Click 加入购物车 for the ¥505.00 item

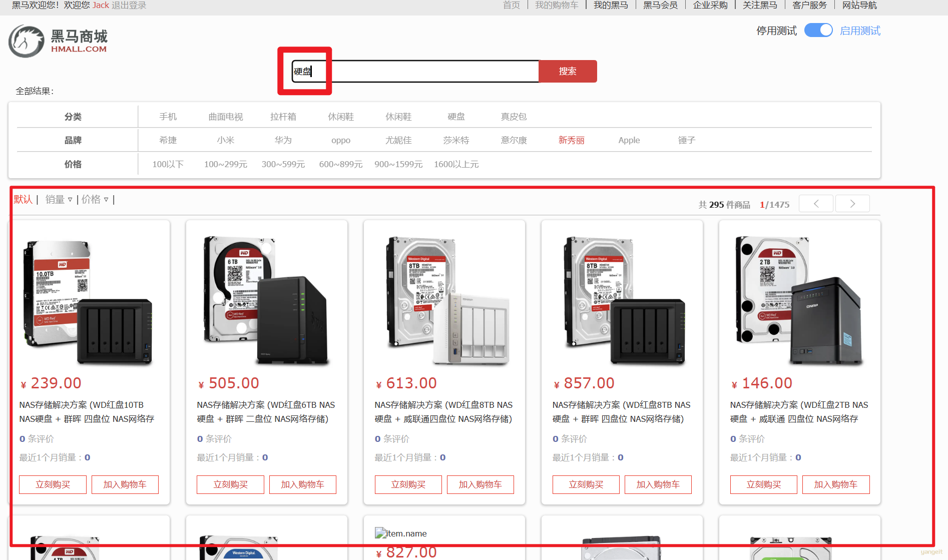pyautogui.click(x=303, y=484)
